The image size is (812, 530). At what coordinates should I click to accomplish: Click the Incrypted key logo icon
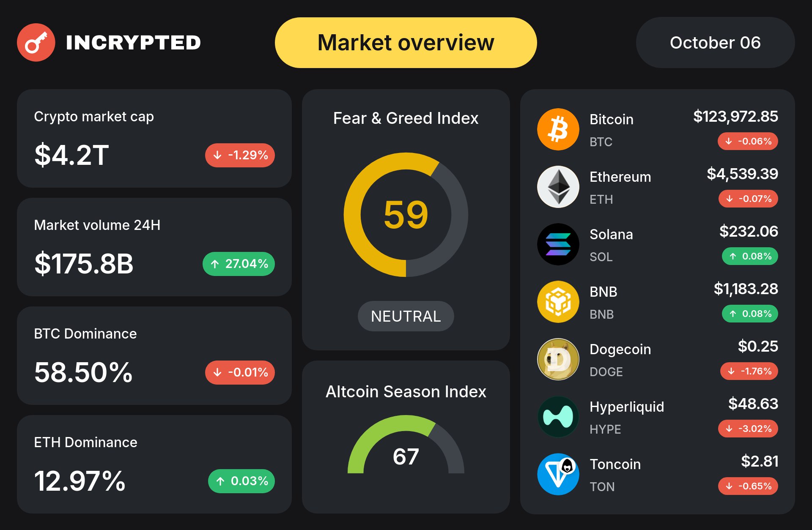coord(36,42)
